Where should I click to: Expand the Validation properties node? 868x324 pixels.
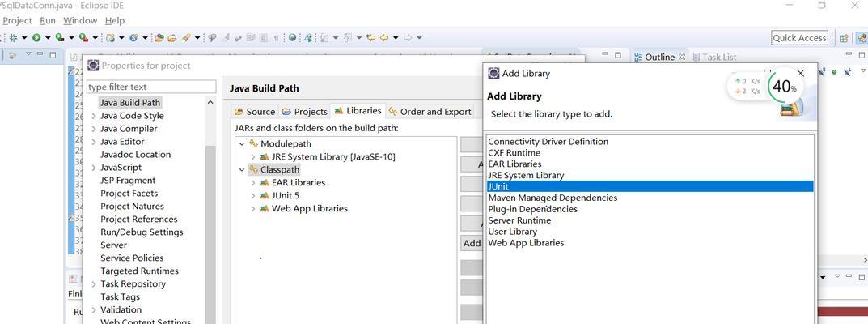click(94, 309)
